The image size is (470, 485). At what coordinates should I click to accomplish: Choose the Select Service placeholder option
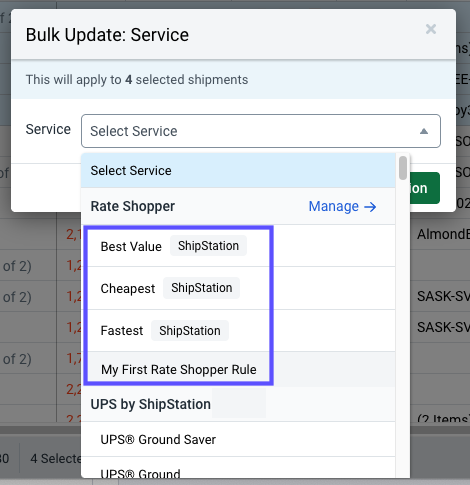[x=238, y=170]
